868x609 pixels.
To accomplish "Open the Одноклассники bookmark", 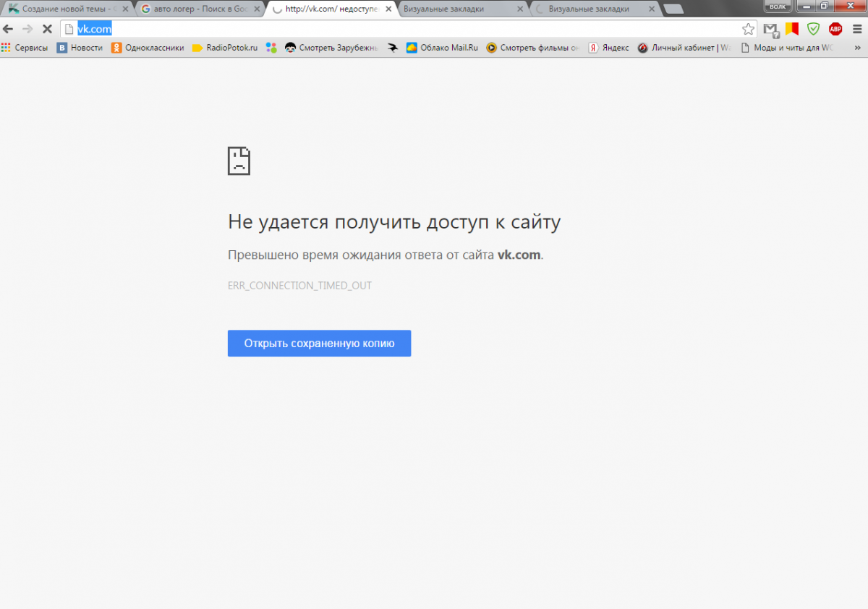I will [x=148, y=48].
